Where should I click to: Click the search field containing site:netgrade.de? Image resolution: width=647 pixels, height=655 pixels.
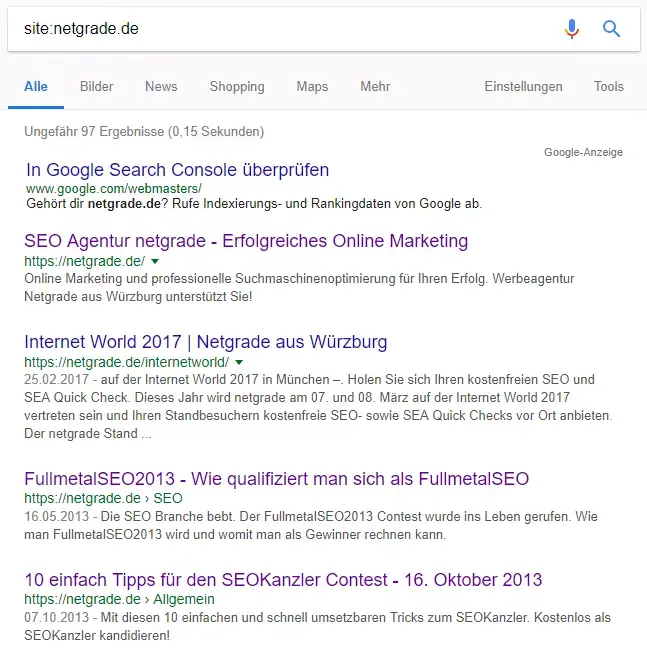tap(280, 29)
